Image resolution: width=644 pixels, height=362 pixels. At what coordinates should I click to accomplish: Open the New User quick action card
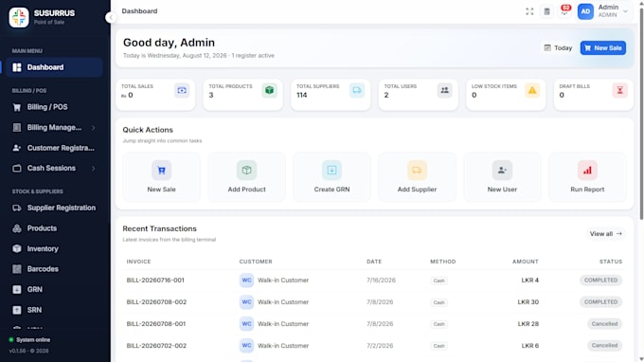[502, 177]
